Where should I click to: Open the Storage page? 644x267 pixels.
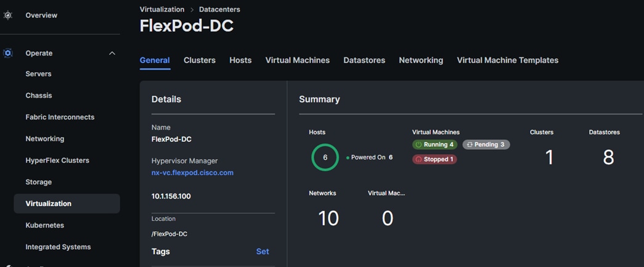tap(39, 182)
